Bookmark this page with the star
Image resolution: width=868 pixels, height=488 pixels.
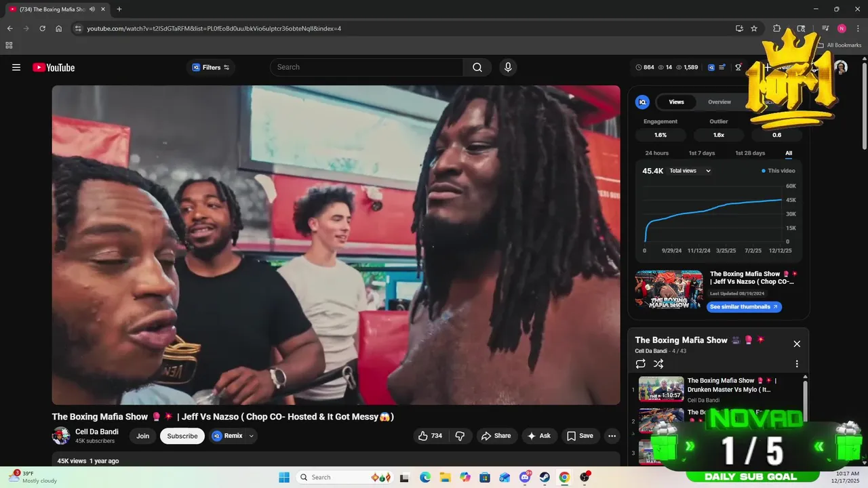click(x=754, y=28)
